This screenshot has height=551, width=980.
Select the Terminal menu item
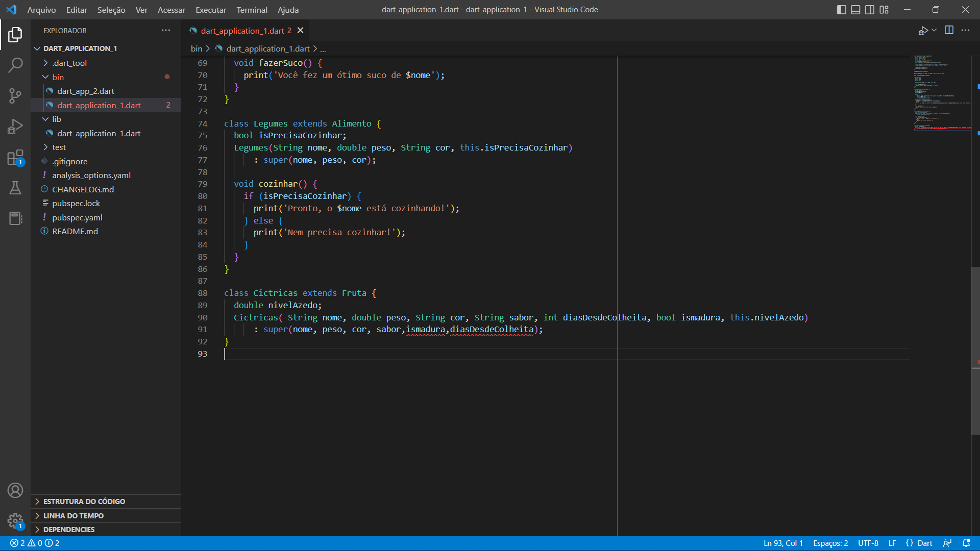tap(251, 9)
